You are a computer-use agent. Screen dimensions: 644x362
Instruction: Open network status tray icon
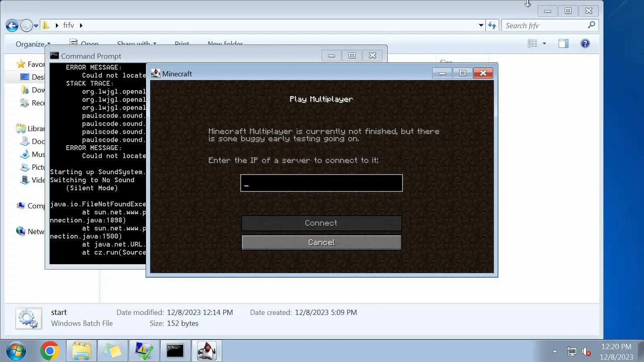tap(572, 352)
